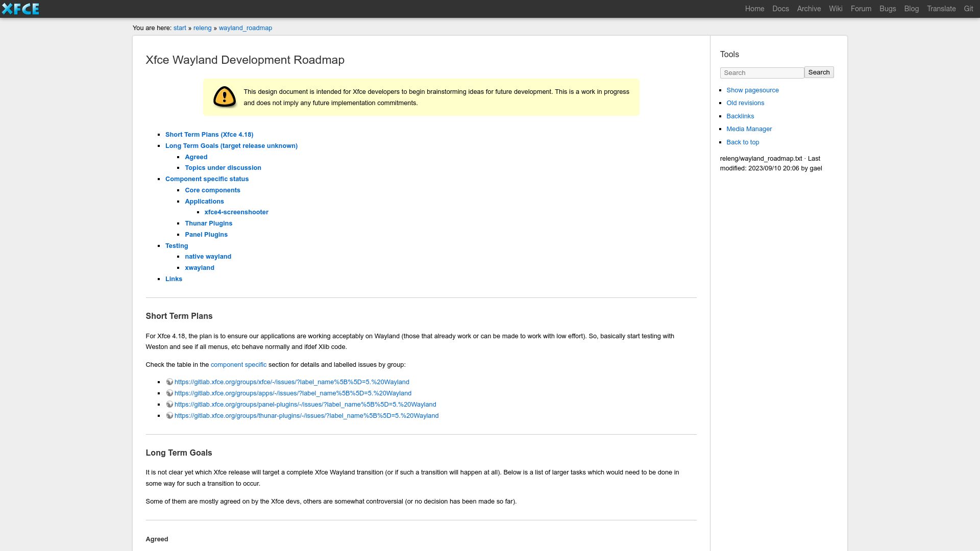Click the Xfce logo in header
Image resolution: width=980 pixels, height=551 pixels.
[x=20, y=9]
